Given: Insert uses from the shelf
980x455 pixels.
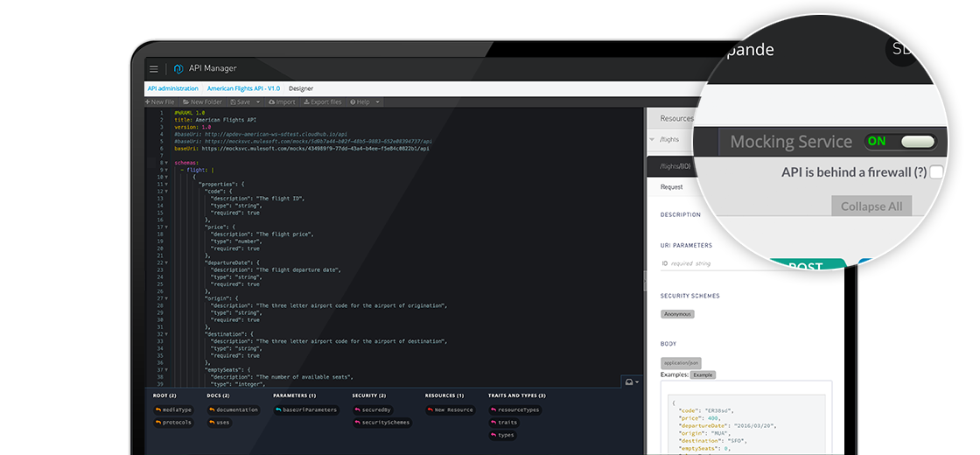Looking at the screenshot, I should coord(220,423).
